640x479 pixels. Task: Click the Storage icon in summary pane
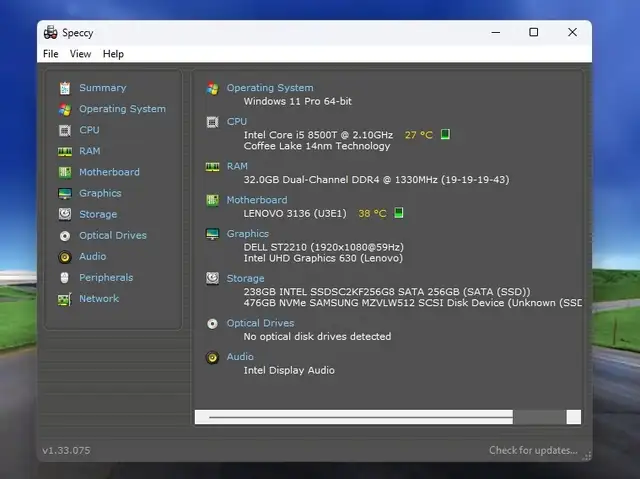(x=213, y=279)
